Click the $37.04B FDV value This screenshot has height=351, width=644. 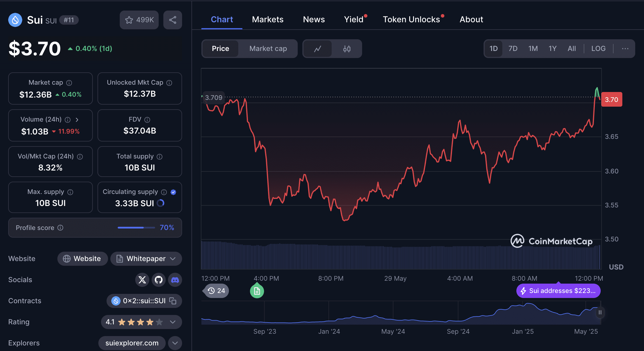click(140, 131)
